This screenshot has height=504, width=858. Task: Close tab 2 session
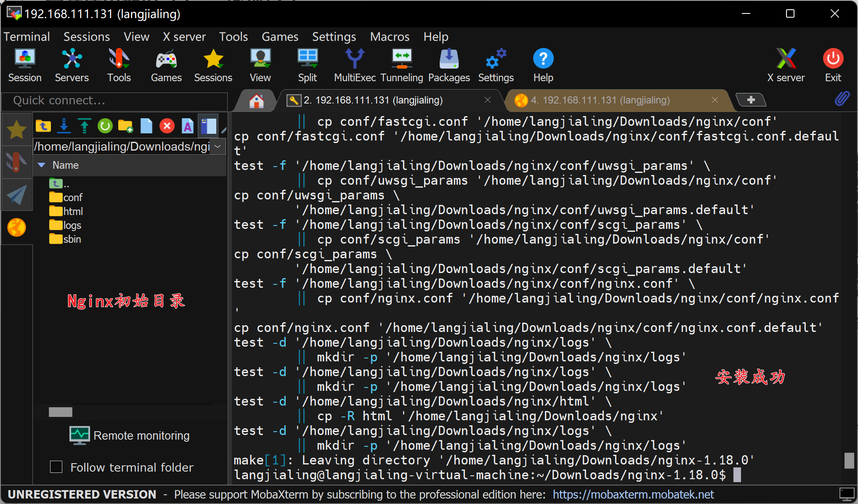coord(488,100)
